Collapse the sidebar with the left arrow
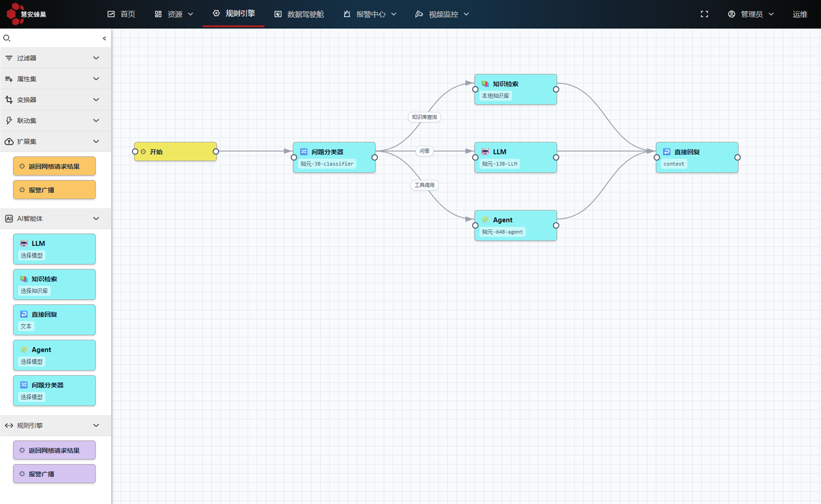This screenshot has width=821, height=504. pos(104,38)
